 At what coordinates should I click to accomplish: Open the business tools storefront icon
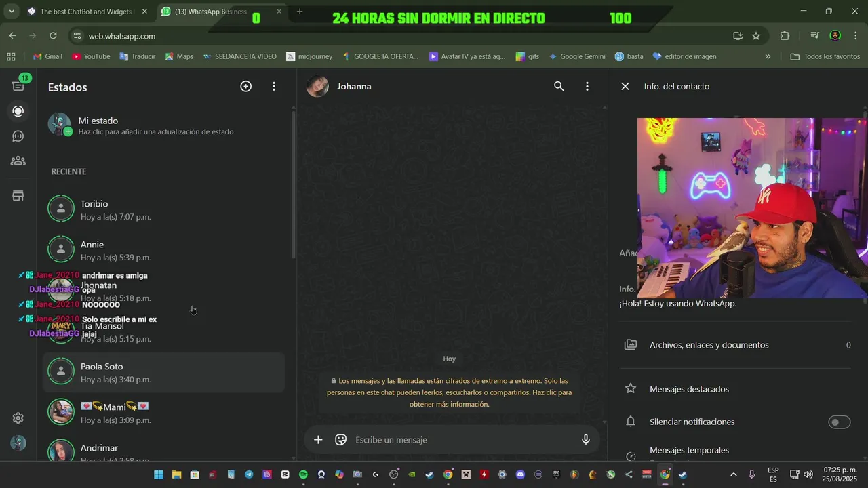18,196
